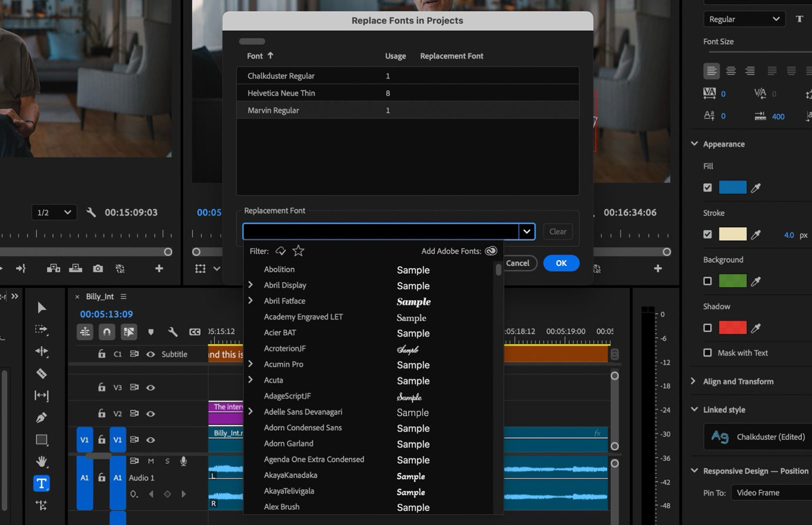
Task: Select the Razor tool
Action: pos(41,373)
